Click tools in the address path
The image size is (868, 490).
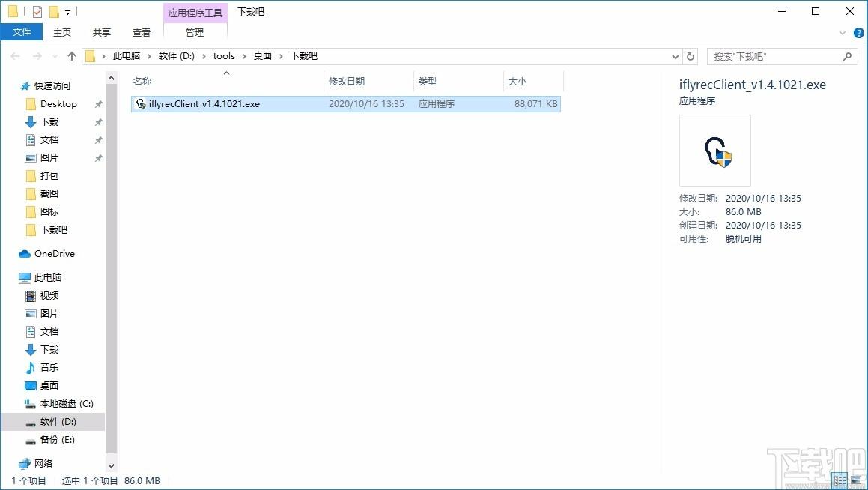coord(224,56)
